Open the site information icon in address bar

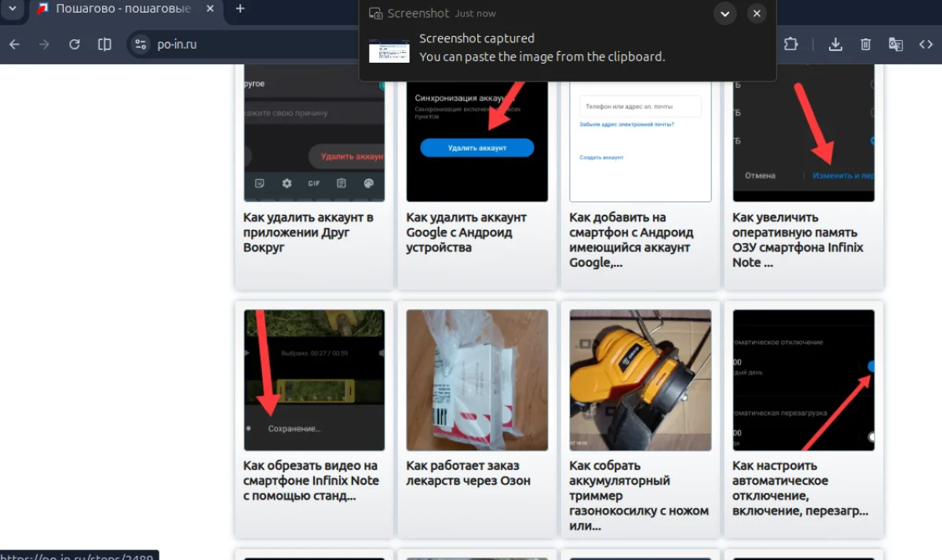[140, 45]
